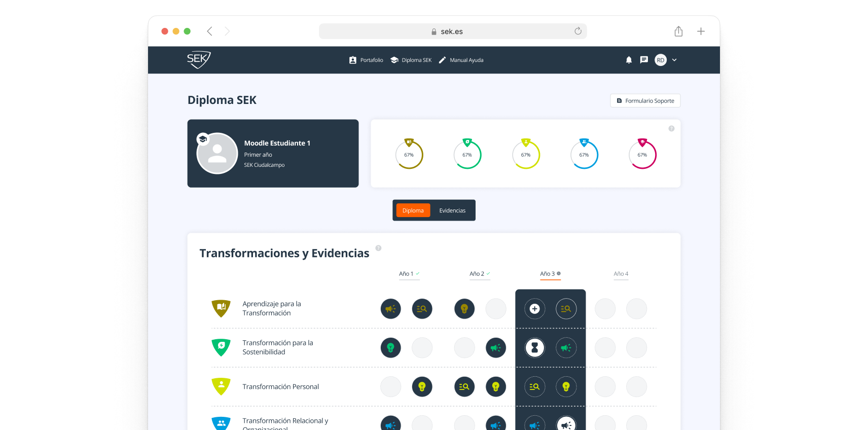Click hourglass pending evidence in Sostenibilidad Año 3
868x430 pixels.
[534, 348]
